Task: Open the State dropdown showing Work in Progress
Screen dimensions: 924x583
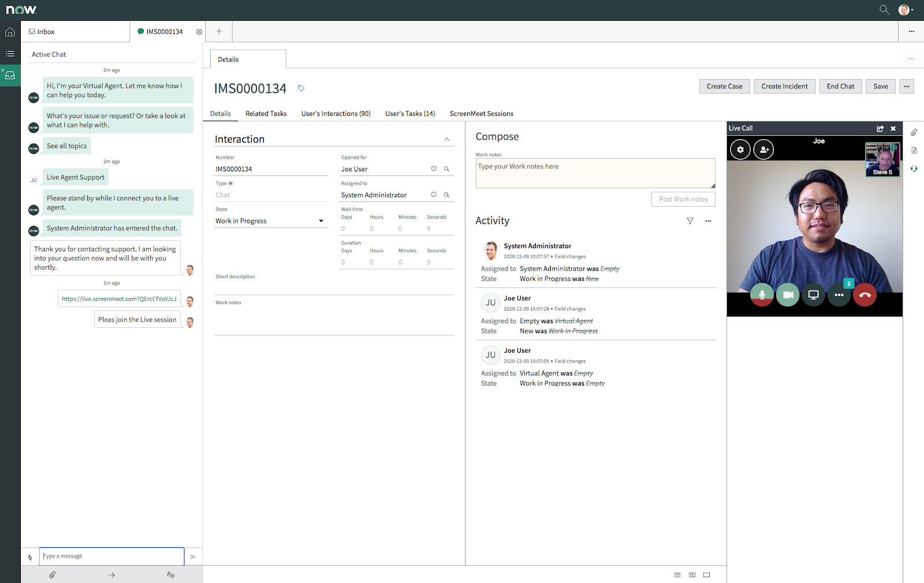Action: coord(321,221)
